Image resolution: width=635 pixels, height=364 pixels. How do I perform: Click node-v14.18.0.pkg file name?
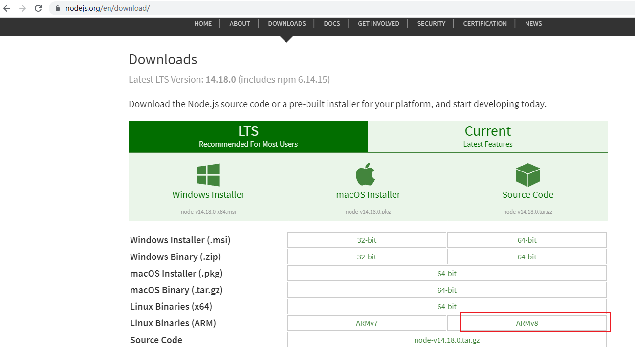pos(368,212)
